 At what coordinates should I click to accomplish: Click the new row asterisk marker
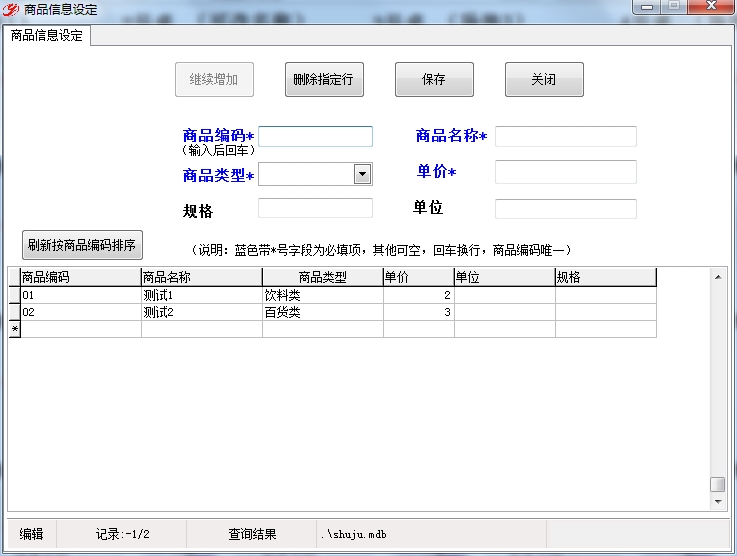tap(14, 329)
